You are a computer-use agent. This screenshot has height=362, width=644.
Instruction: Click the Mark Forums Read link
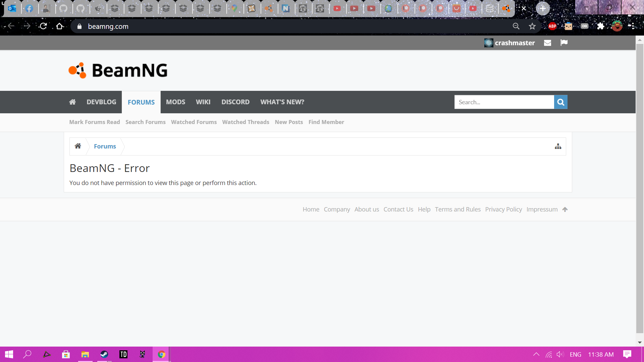tap(95, 122)
